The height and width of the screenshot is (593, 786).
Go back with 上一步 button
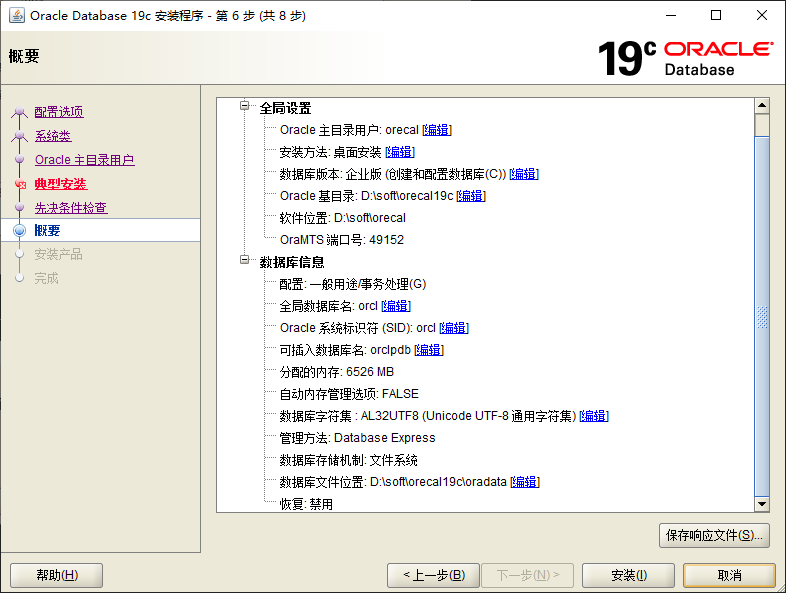point(434,575)
